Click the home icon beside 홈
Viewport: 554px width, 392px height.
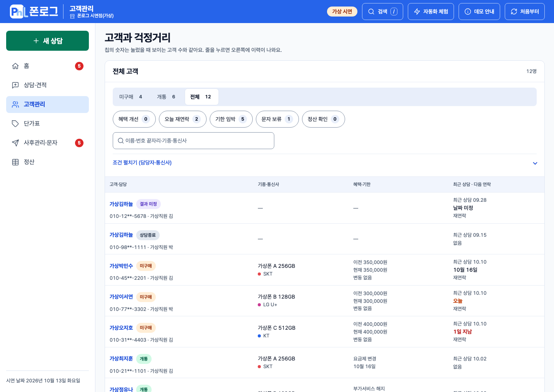point(15,66)
